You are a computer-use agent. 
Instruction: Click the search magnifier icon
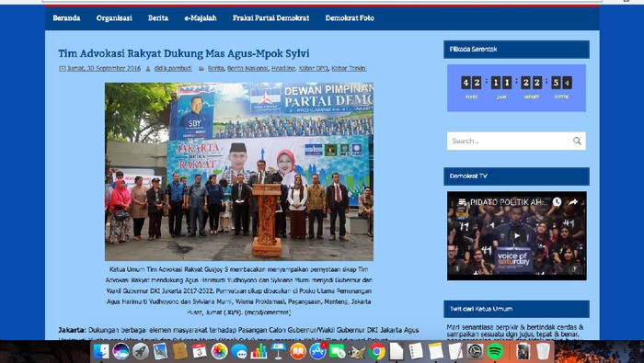577,142
